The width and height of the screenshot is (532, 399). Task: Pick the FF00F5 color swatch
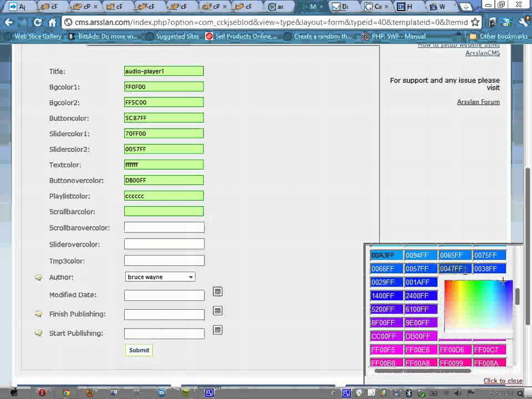point(386,350)
